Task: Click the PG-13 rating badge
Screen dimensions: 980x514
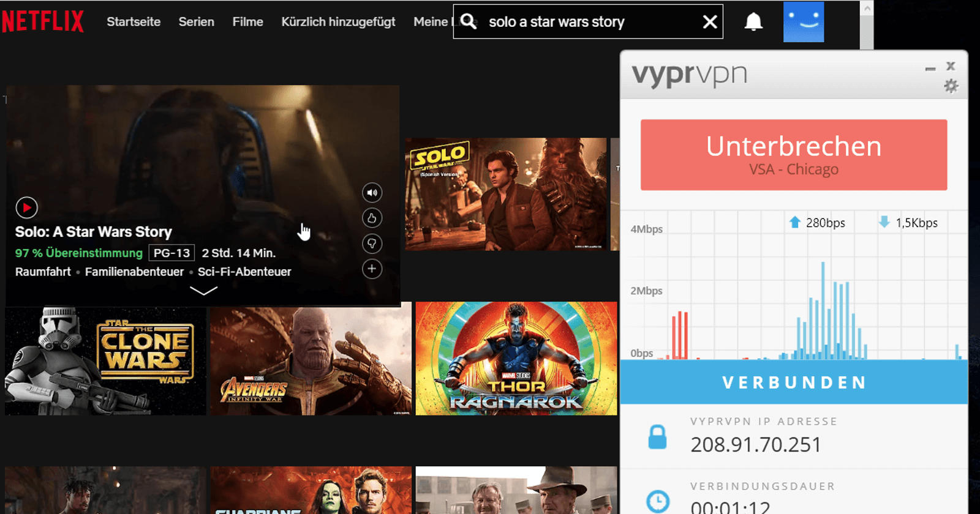Action: [171, 253]
